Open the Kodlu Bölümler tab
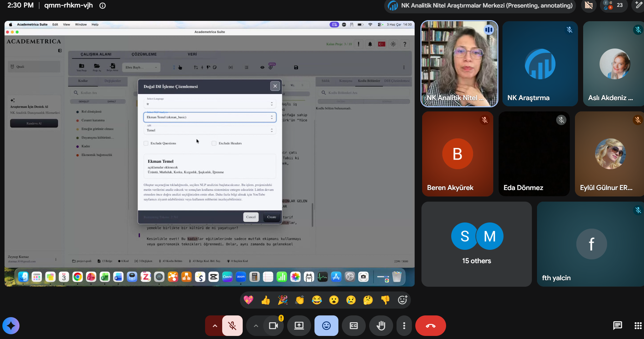644x339 pixels. (x=369, y=81)
